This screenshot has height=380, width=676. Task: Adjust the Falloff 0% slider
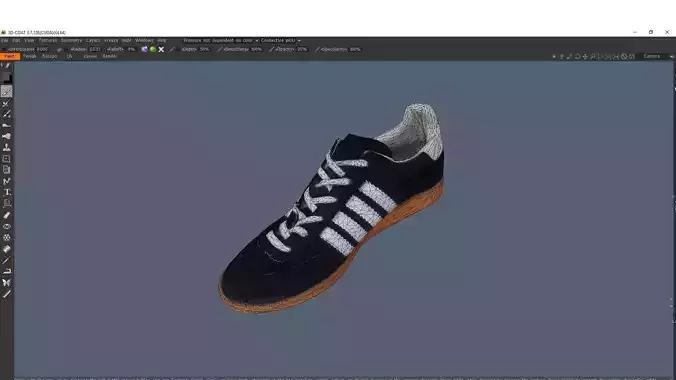pos(121,49)
